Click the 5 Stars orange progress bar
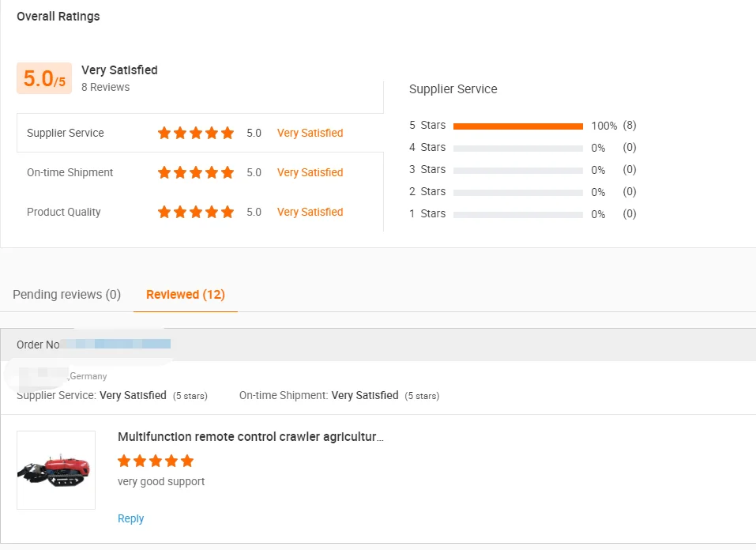This screenshot has height=550, width=756. 517,126
